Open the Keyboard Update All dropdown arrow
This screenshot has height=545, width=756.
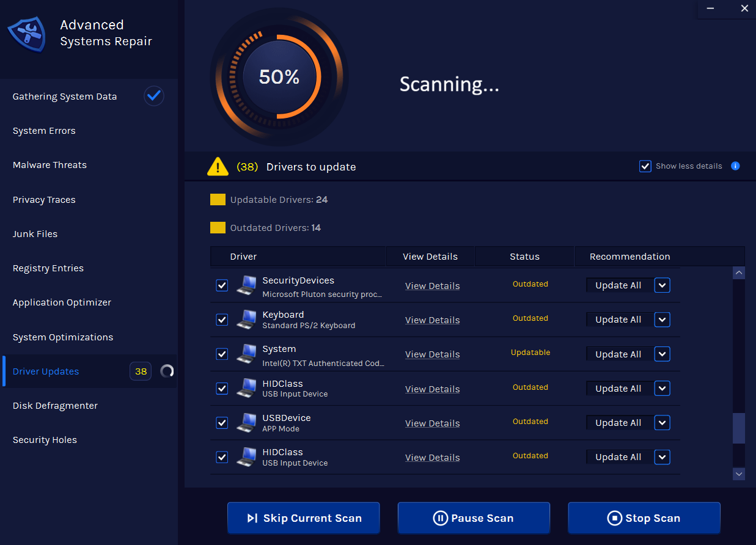tap(662, 320)
